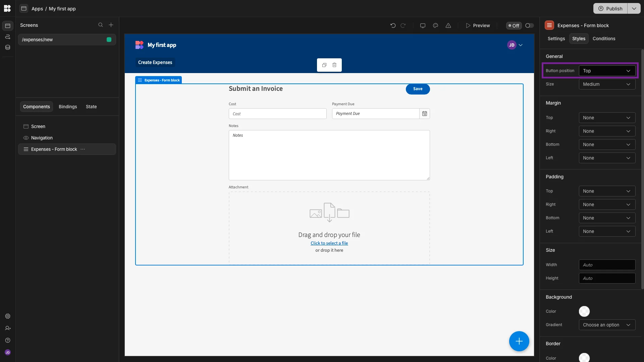Click the warning triangle icon
Image resolution: width=644 pixels, height=362 pixels.
[448, 25]
